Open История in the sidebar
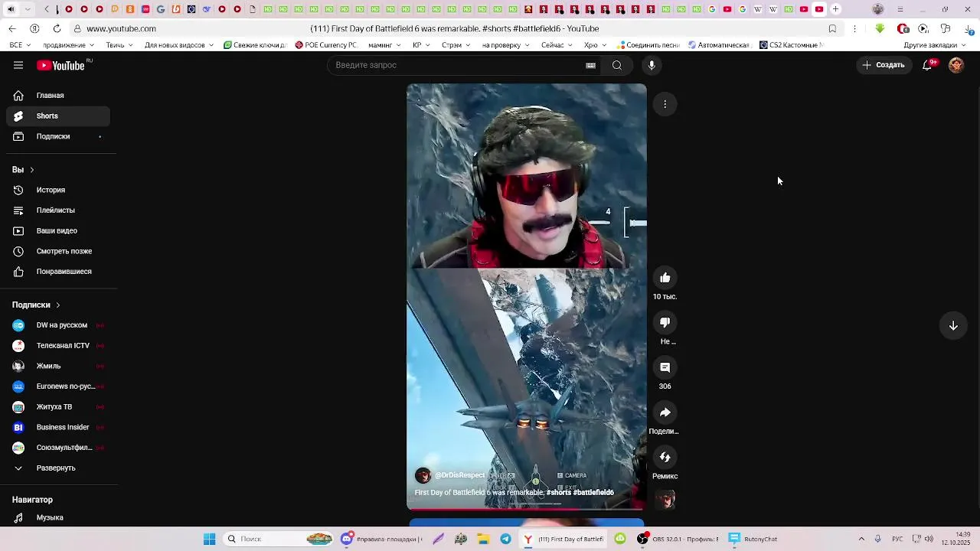The image size is (980, 551). [x=58, y=190]
